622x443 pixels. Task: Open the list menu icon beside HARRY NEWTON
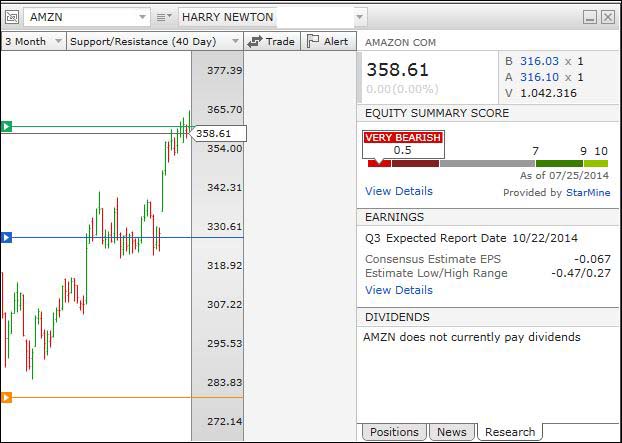pyautogui.click(x=164, y=17)
